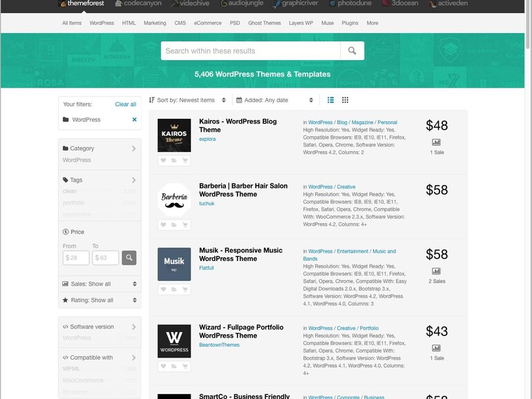Open Sort by: Newest items dropdown
Image resolution: width=532 pixels, height=399 pixels.
pyautogui.click(x=187, y=100)
